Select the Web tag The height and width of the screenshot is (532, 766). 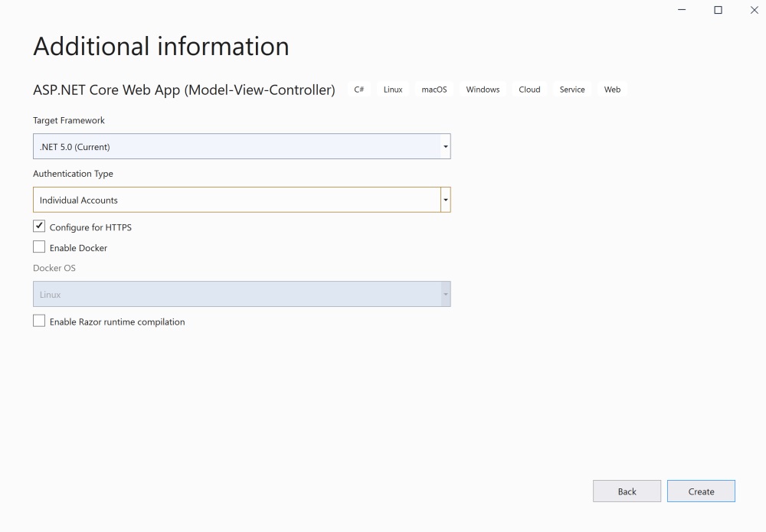612,90
